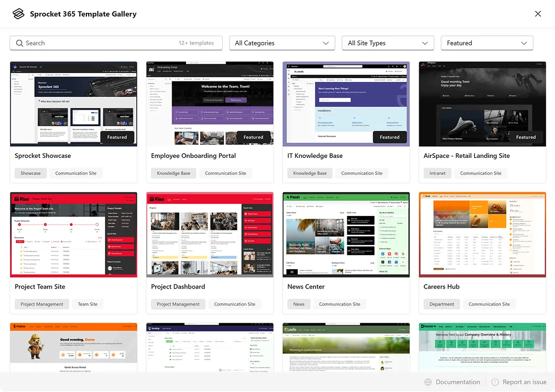Image resolution: width=555 pixels, height=392 pixels.
Task: Open the Employee Onboarding Portal thumbnail
Action: click(210, 104)
